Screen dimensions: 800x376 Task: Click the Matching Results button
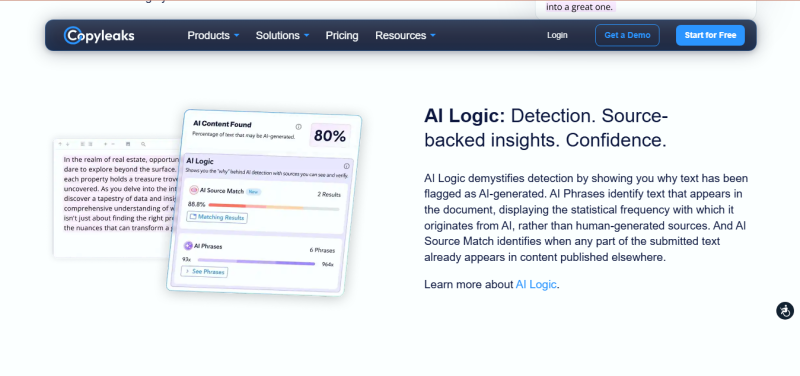click(x=217, y=217)
